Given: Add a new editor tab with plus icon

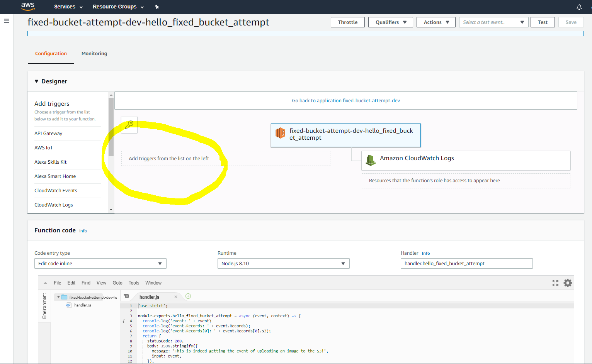Looking at the screenshot, I should pos(188,296).
